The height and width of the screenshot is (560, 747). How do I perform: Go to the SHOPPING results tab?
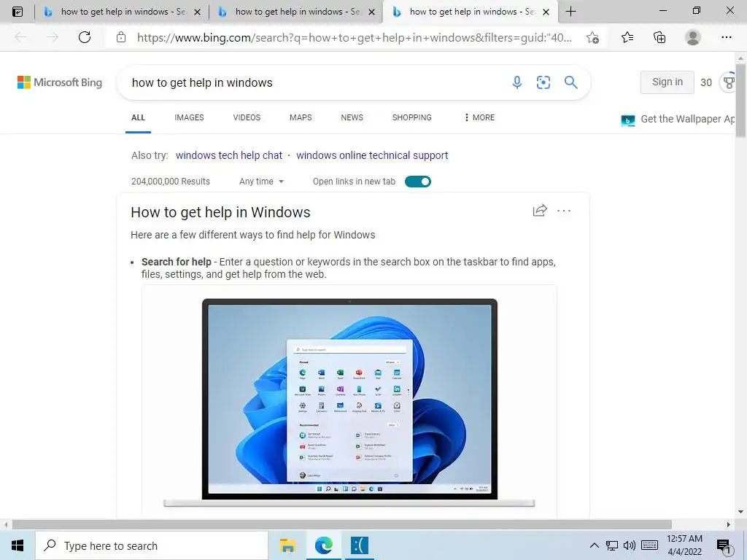coord(412,117)
